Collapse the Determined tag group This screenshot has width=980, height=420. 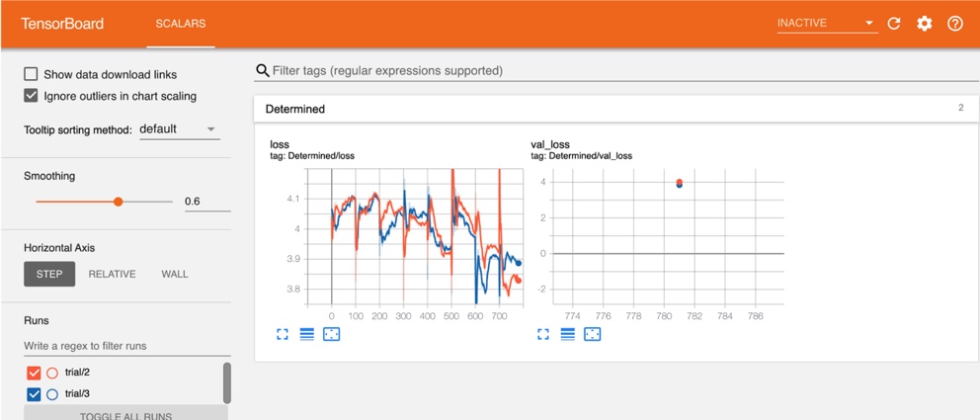coord(615,109)
